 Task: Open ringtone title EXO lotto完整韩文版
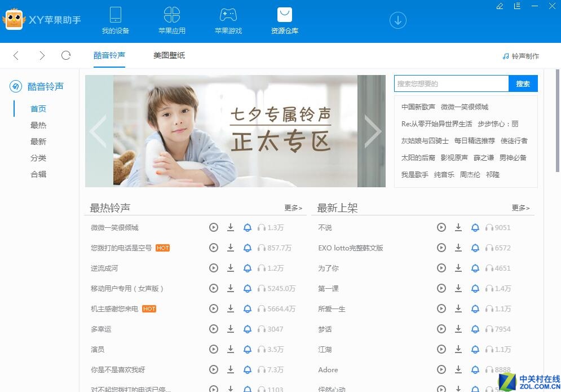pos(350,248)
